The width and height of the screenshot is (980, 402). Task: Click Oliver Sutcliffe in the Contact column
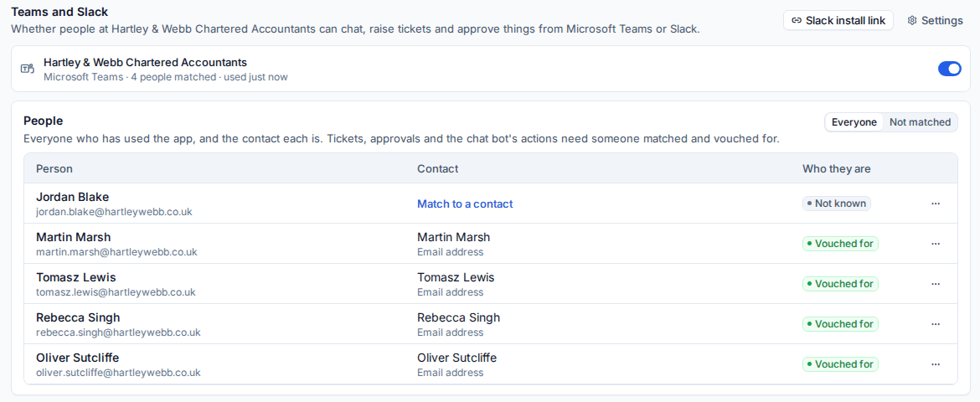tap(456, 358)
